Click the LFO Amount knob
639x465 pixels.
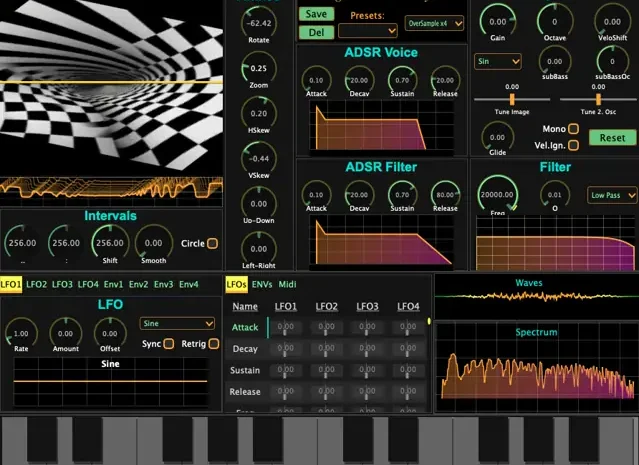coord(65,333)
